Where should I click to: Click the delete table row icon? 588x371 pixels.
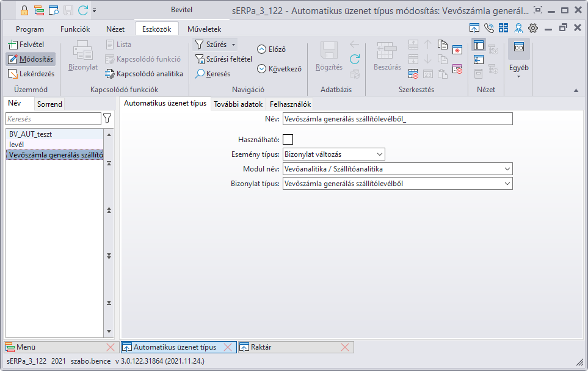(413, 74)
